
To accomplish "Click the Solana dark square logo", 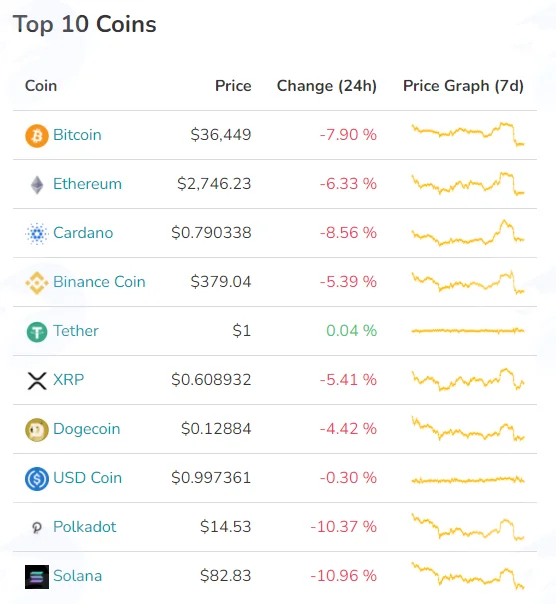I will click(x=37, y=577).
